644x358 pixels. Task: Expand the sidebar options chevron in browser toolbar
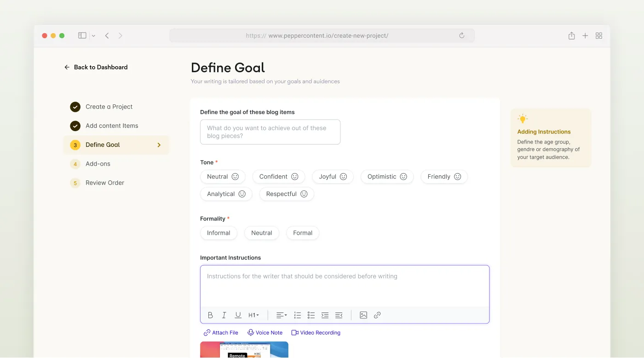[93, 36]
